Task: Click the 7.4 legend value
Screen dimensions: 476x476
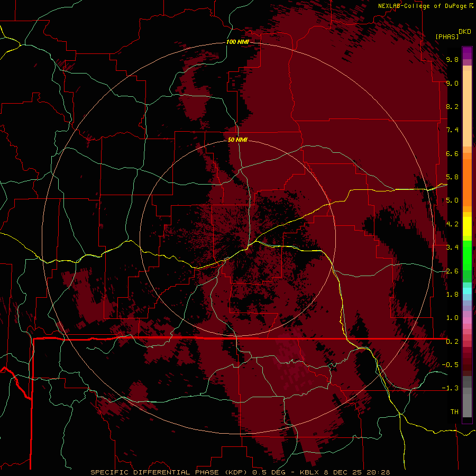Action: point(452,130)
